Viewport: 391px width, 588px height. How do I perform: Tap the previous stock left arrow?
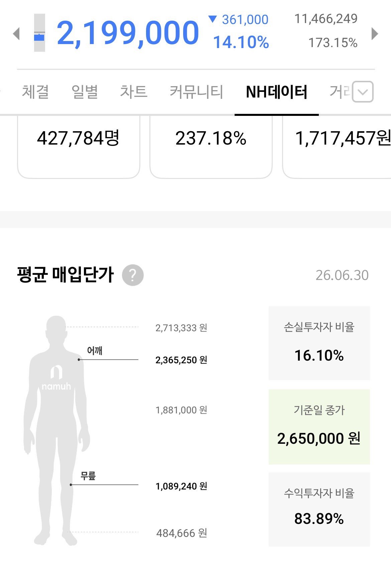coord(16,33)
